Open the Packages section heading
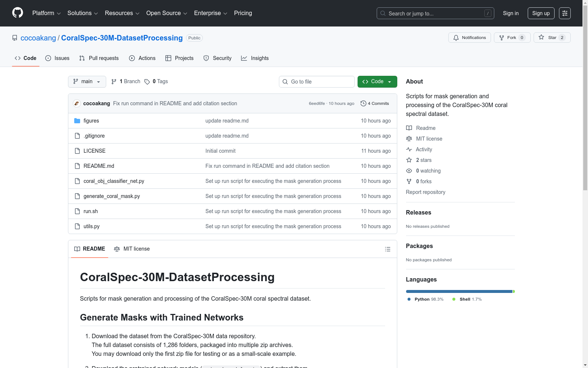 click(419, 246)
